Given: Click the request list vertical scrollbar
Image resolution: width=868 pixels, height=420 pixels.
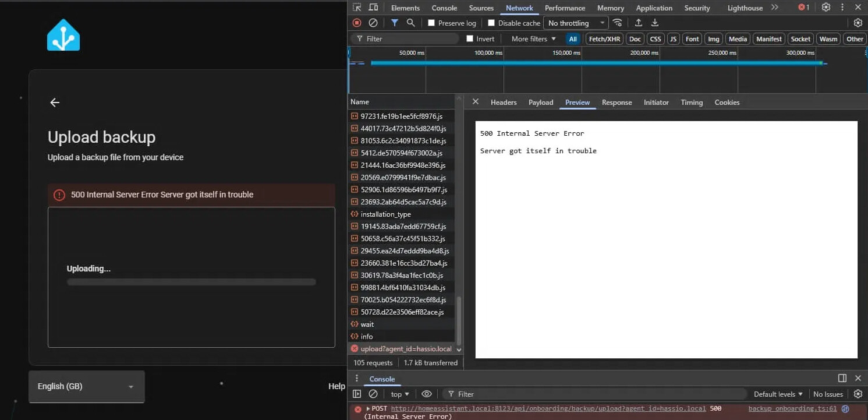Looking at the screenshot, I should [x=459, y=320].
